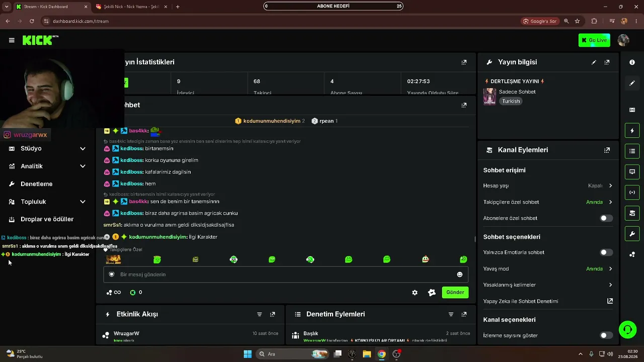Screen dimensions: 644x362
Task: Pop out the Denetim Eylemleri panel
Action: 464,314
